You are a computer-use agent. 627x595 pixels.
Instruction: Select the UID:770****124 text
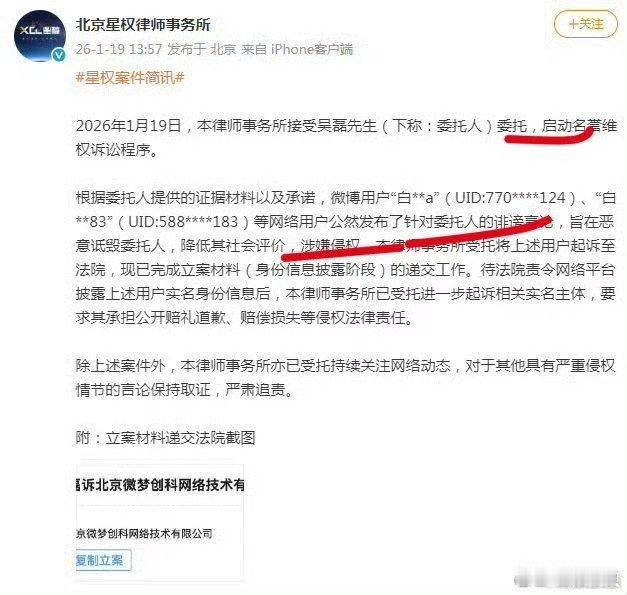coord(510,198)
